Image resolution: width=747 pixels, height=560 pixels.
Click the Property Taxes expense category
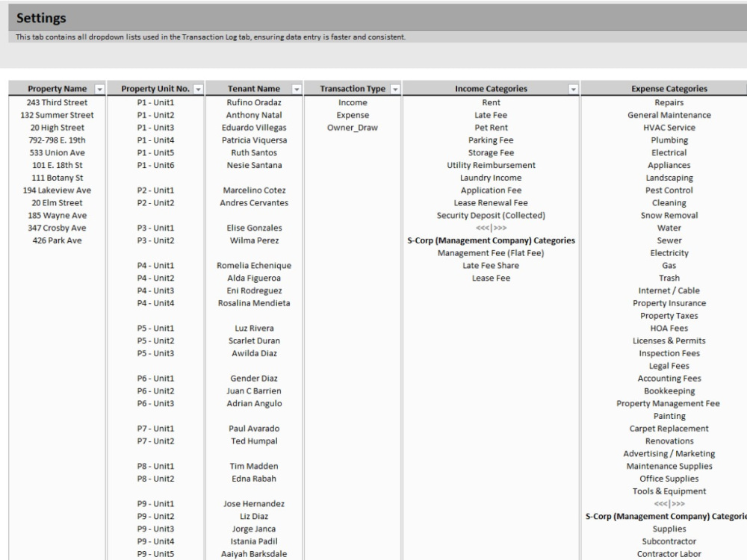[x=669, y=316]
